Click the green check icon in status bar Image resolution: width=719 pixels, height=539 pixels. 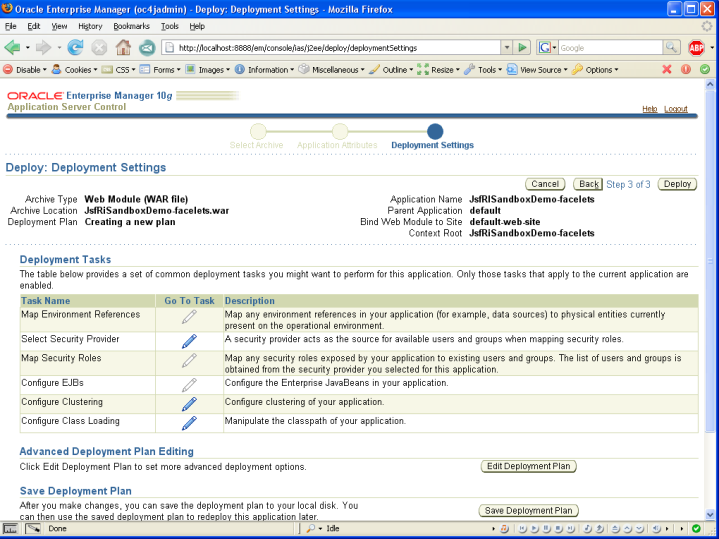point(696,528)
